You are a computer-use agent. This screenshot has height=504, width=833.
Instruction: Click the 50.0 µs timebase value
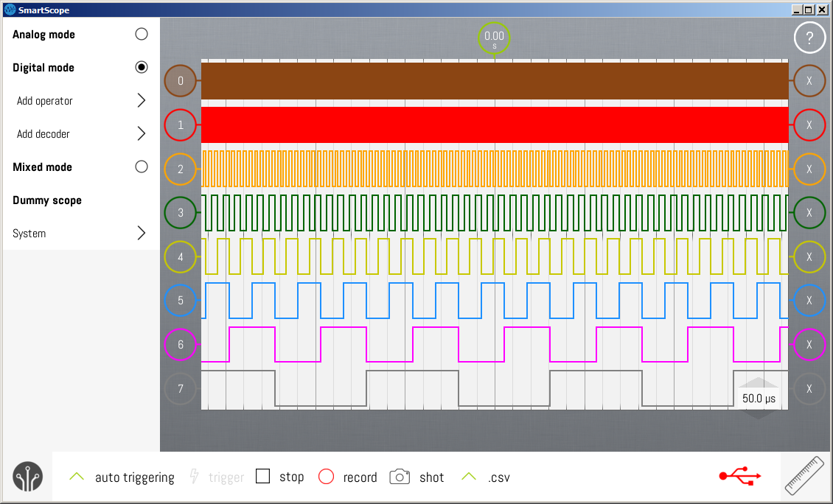(x=759, y=399)
